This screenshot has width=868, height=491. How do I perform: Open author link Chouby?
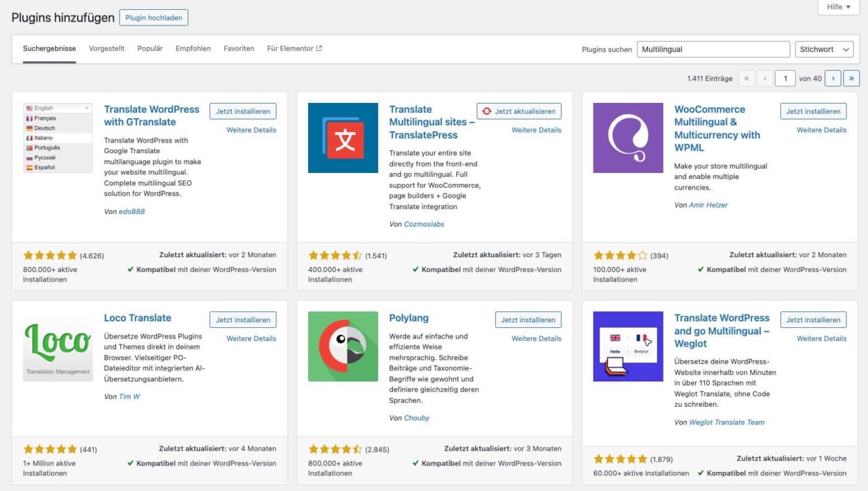pyautogui.click(x=417, y=418)
